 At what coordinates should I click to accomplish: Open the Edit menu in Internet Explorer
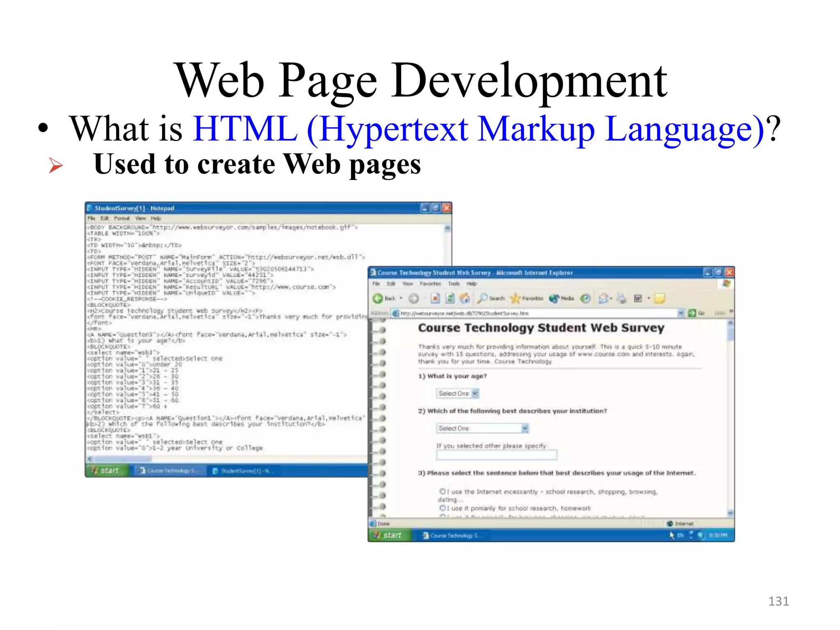[391, 283]
